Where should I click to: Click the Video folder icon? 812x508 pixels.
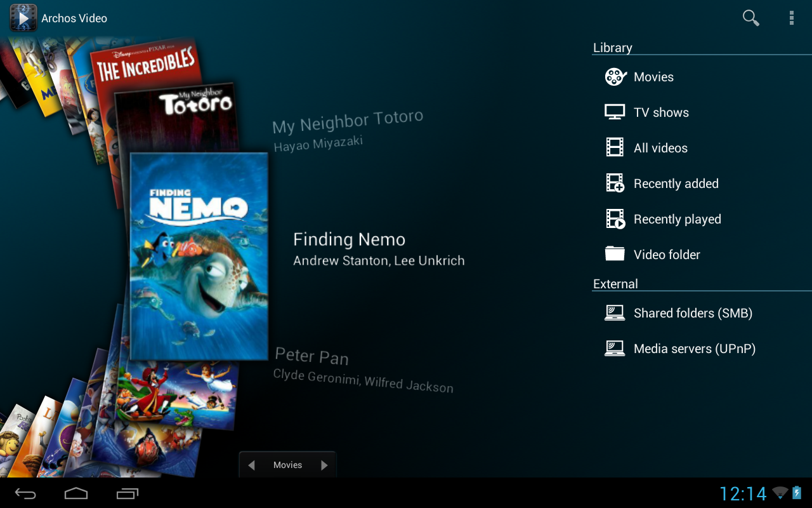pos(615,255)
